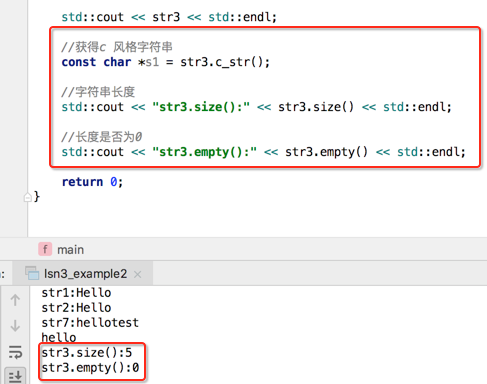Click the lsn3_example2 run configuration icon
Screen dimensions: 487x384
pos(33,273)
